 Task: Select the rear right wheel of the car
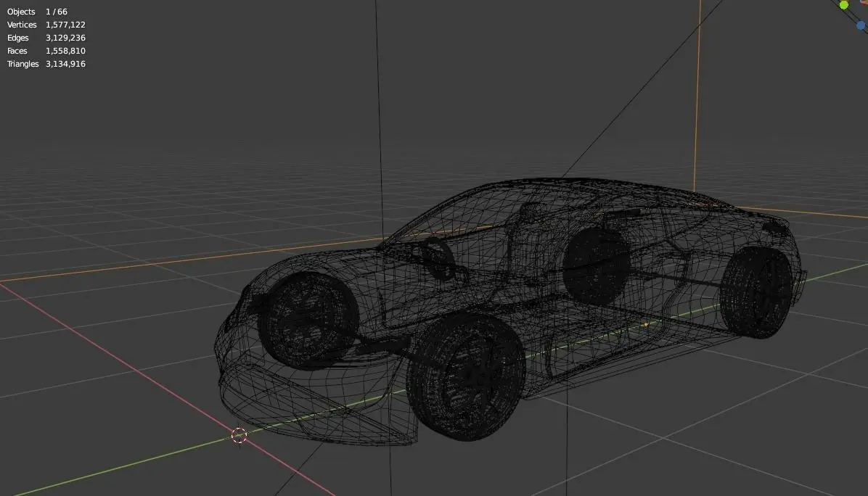(x=596, y=267)
